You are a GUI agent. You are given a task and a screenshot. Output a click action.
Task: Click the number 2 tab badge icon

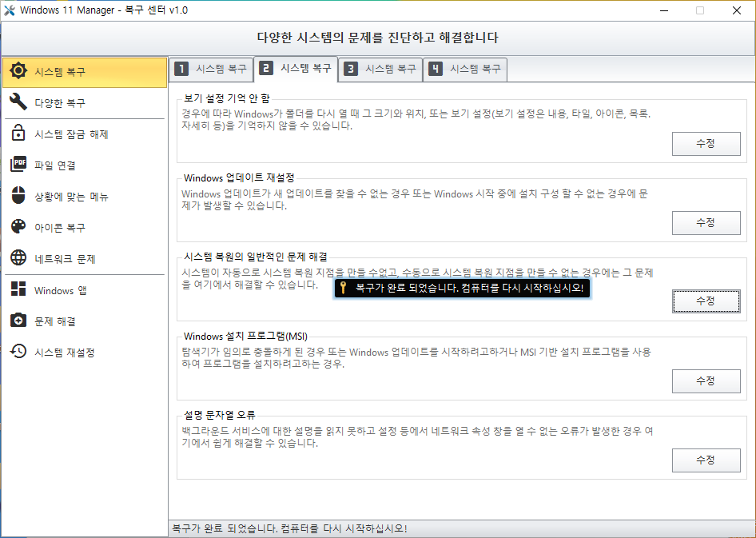pyautogui.click(x=266, y=68)
